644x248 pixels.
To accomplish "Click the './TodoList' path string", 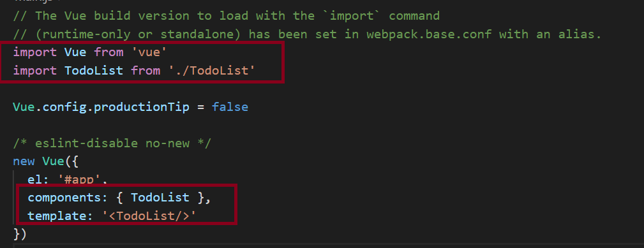I will pos(212,71).
